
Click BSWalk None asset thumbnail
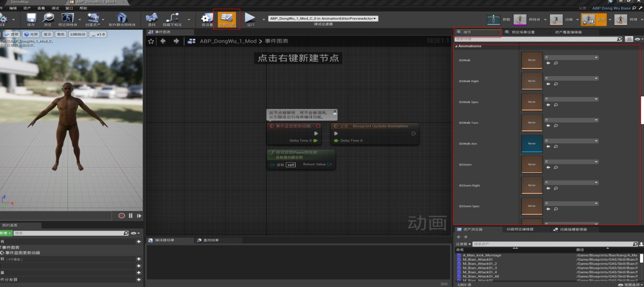pos(532,60)
